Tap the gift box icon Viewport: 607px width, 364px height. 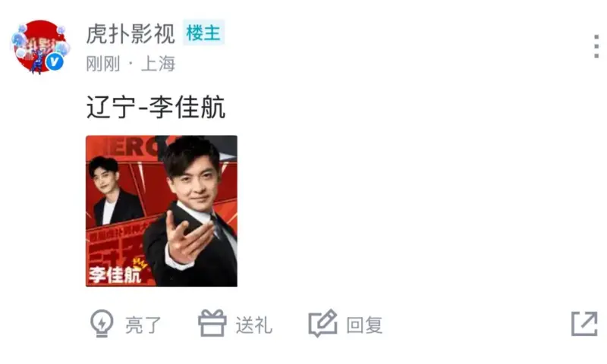click(212, 323)
